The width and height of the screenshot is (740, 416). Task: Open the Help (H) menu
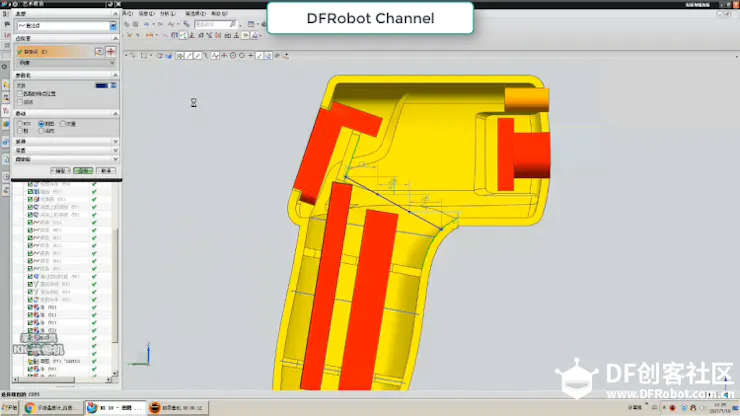click(219, 14)
